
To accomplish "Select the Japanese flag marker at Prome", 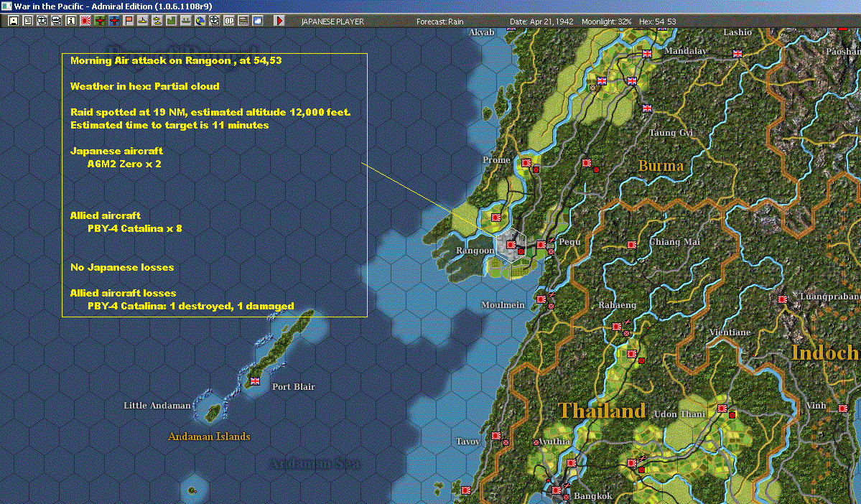I will click(x=526, y=162).
